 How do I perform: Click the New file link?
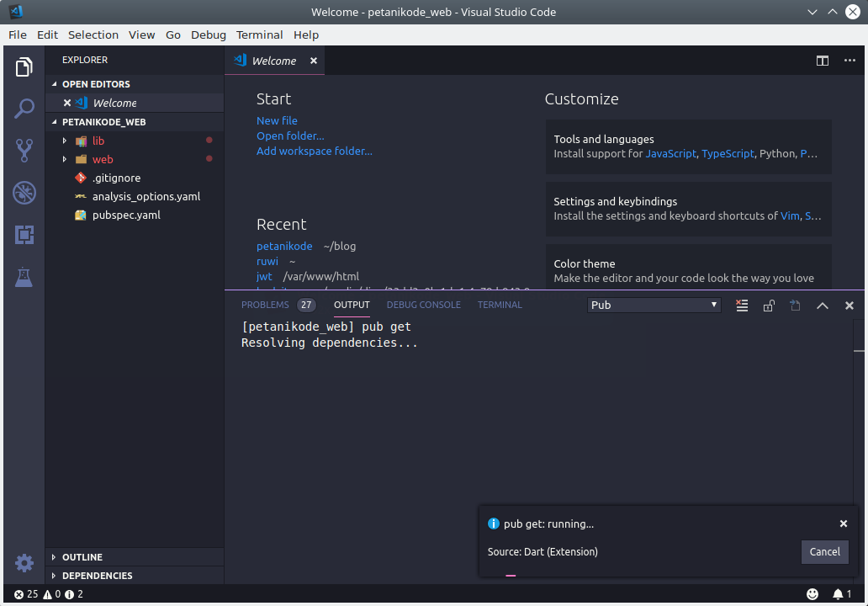pyautogui.click(x=277, y=120)
